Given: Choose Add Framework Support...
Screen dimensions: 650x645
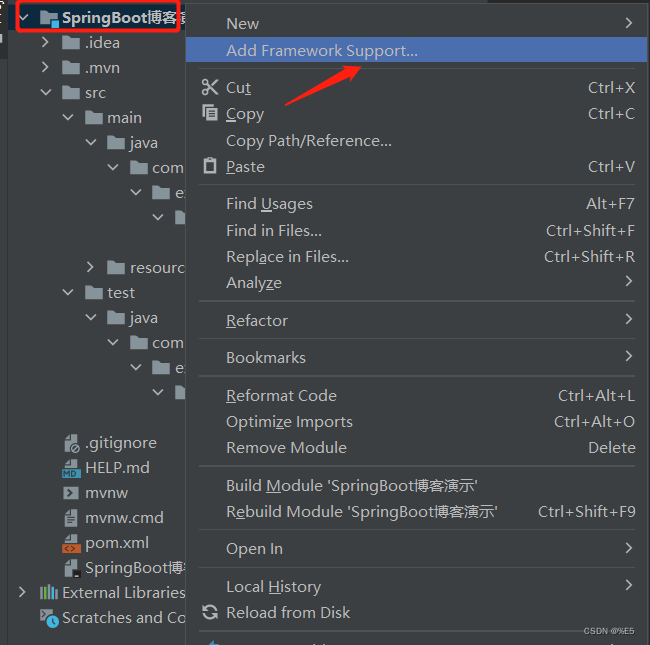Looking at the screenshot, I should point(416,50).
